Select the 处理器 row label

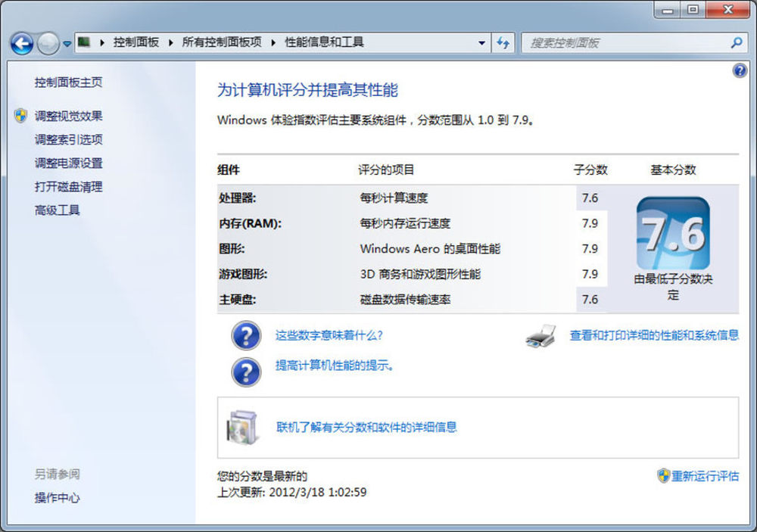(x=237, y=198)
